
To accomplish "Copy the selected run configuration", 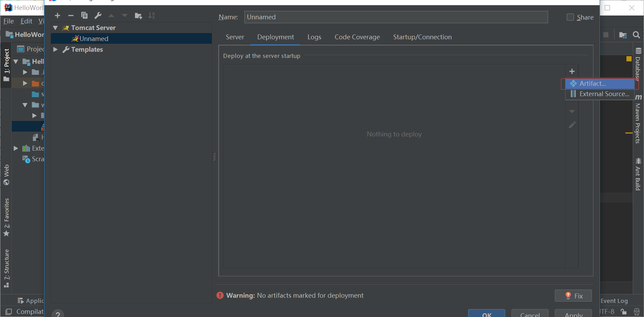I will (84, 16).
